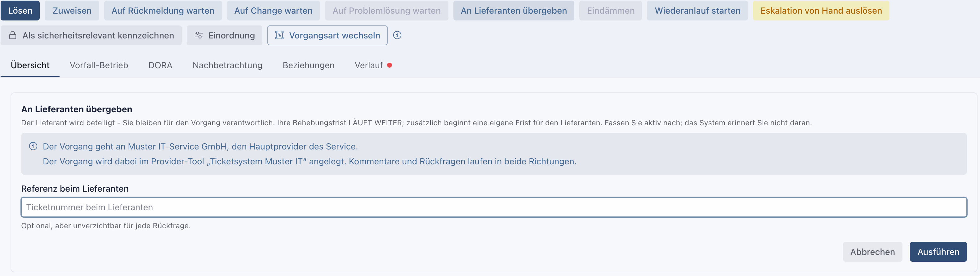Cancel with the Abbrechen button

872,252
